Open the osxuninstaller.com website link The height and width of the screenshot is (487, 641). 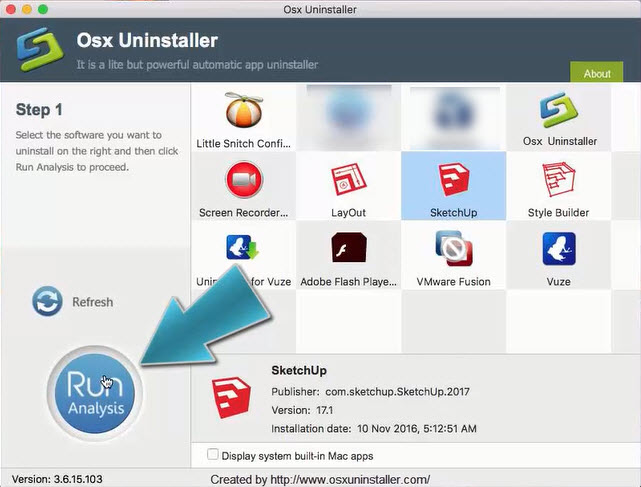tap(350, 479)
